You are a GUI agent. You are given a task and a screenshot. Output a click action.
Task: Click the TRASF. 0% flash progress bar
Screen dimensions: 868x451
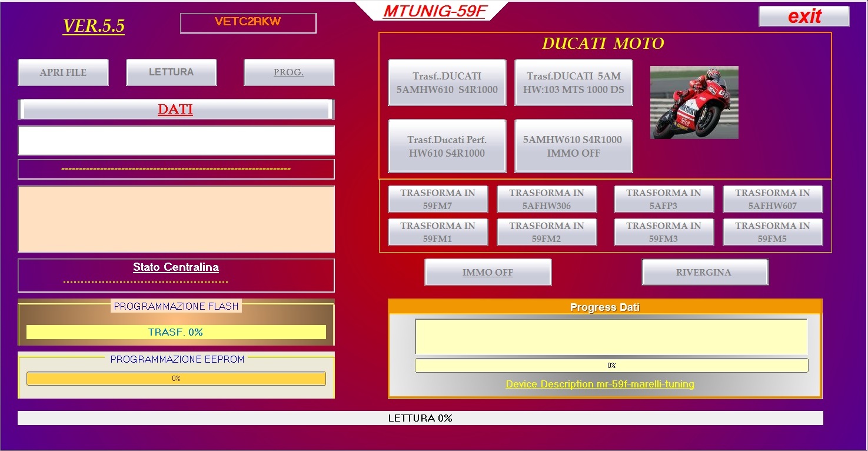coord(176,332)
